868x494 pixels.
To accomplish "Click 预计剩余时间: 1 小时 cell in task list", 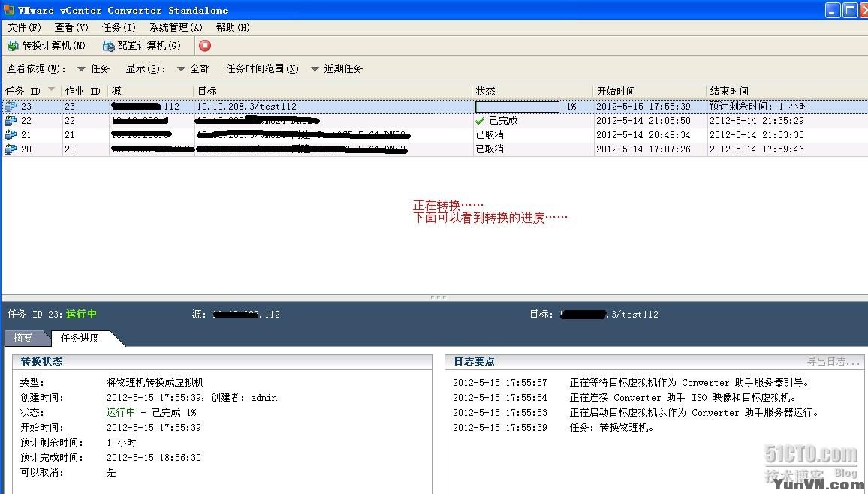I will [x=759, y=106].
